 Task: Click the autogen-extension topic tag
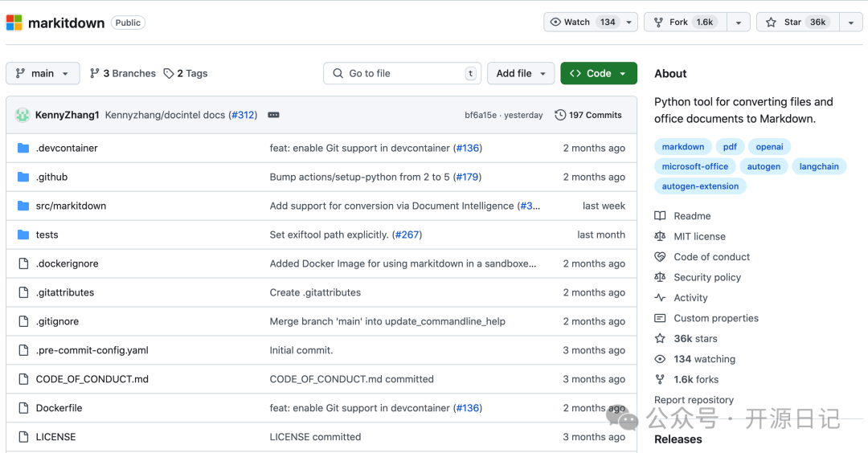click(700, 186)
